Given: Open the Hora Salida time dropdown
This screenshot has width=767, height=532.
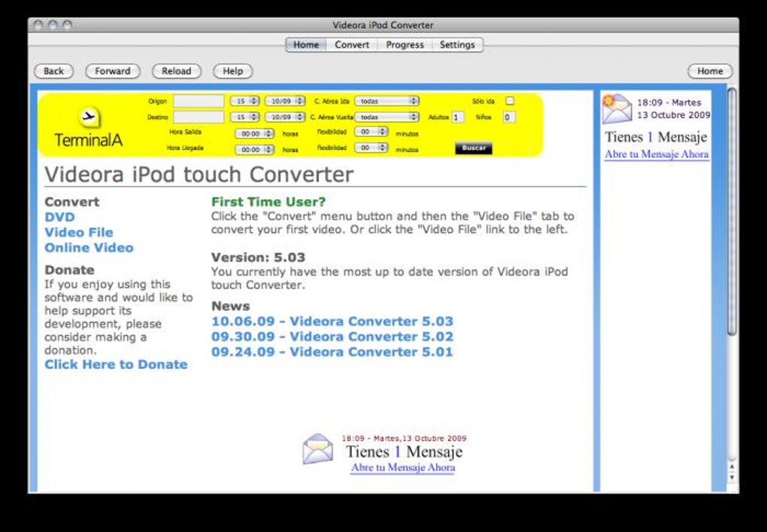Looking at the screenshot, I should point(254,134).
